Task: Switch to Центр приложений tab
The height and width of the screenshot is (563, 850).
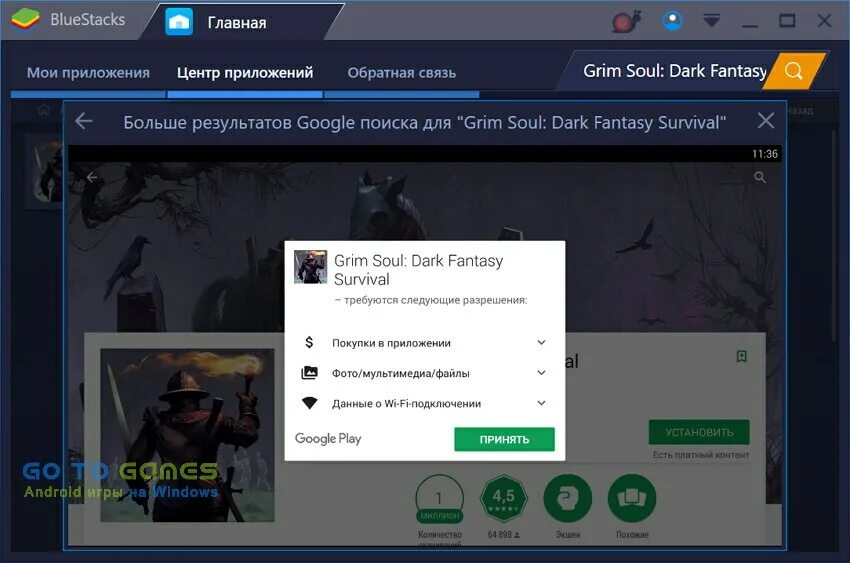Action: (x=245, y=73)
